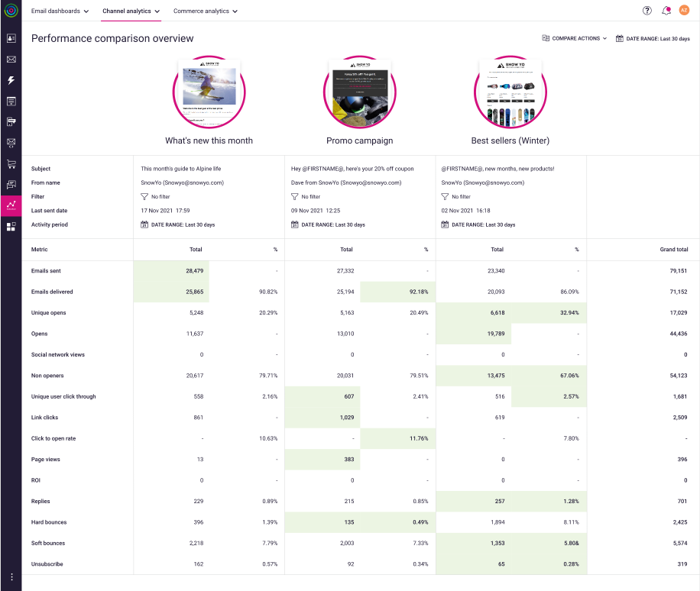Open the forms icon in the sidebar

(10, 100)
